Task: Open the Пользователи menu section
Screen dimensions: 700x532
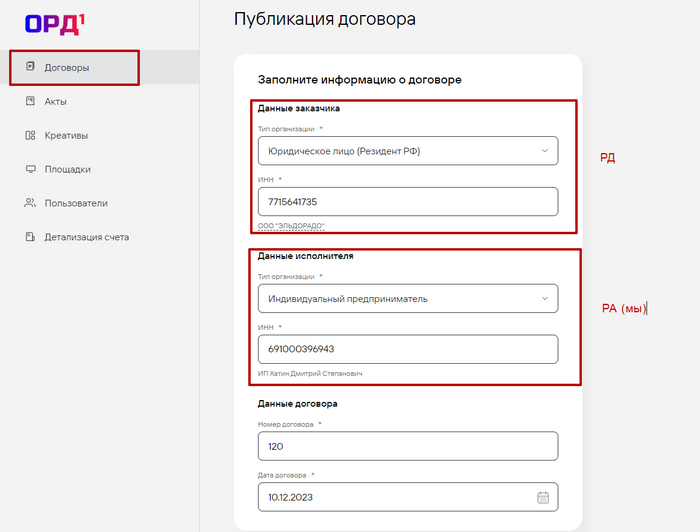Action: coord(76,203)
